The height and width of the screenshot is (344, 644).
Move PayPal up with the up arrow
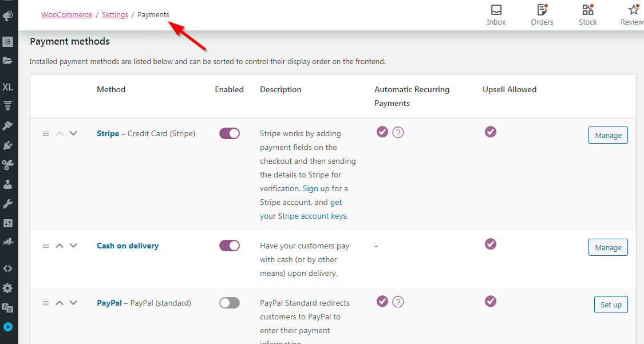pyautogui.click(x=60, y=303)
